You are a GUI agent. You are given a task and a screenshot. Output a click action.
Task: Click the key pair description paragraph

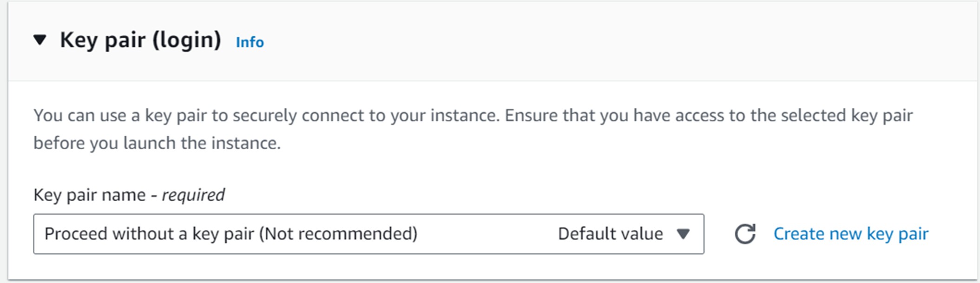473,129
